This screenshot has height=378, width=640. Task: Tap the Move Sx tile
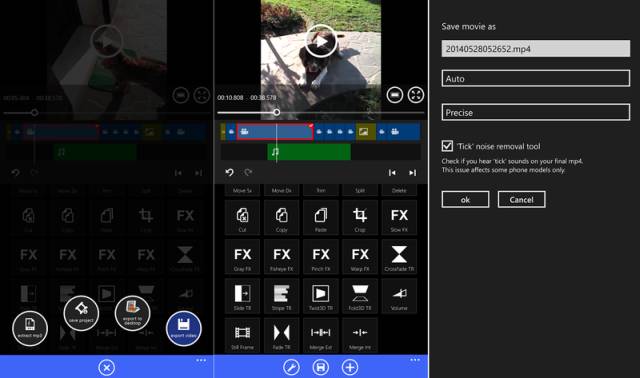pos(242,190)
